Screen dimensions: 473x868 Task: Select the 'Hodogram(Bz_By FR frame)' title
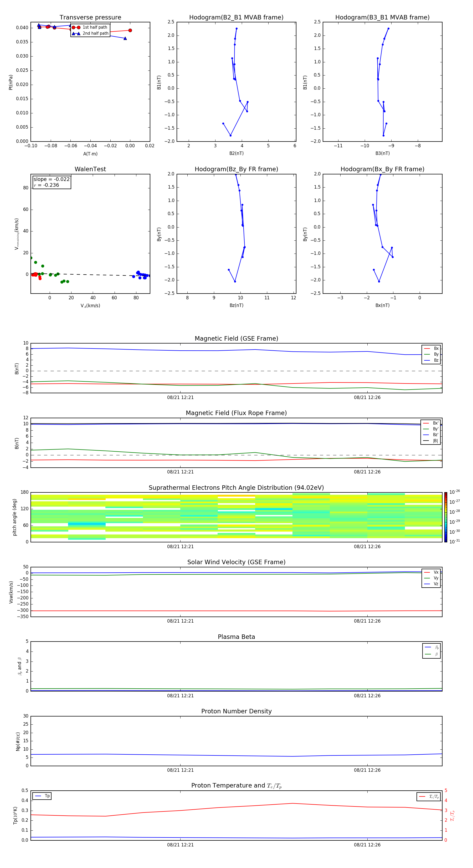[236, 169]
